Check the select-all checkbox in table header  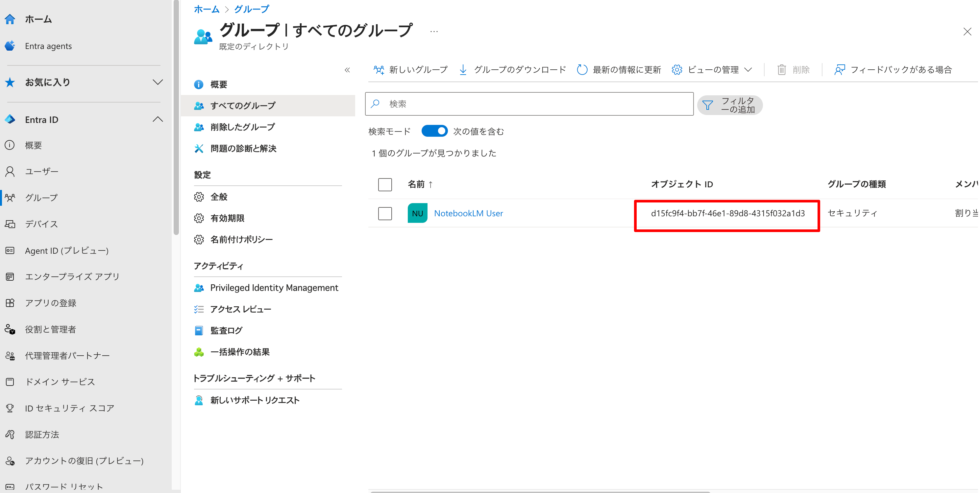coord(385,184)
